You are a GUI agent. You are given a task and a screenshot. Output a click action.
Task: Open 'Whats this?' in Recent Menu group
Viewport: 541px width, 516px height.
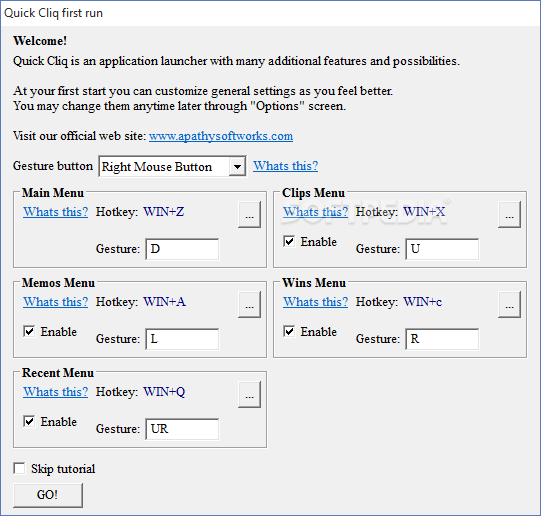pos(56,392)
